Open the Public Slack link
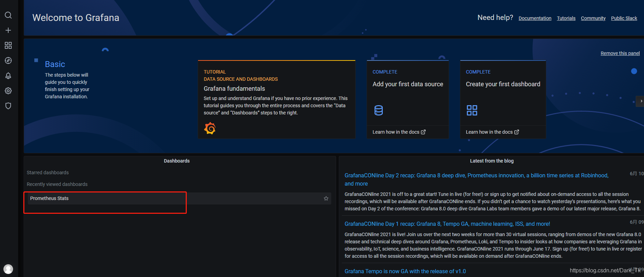The width and height of the screenshot is (644, 277). click(x=624, y=18)
